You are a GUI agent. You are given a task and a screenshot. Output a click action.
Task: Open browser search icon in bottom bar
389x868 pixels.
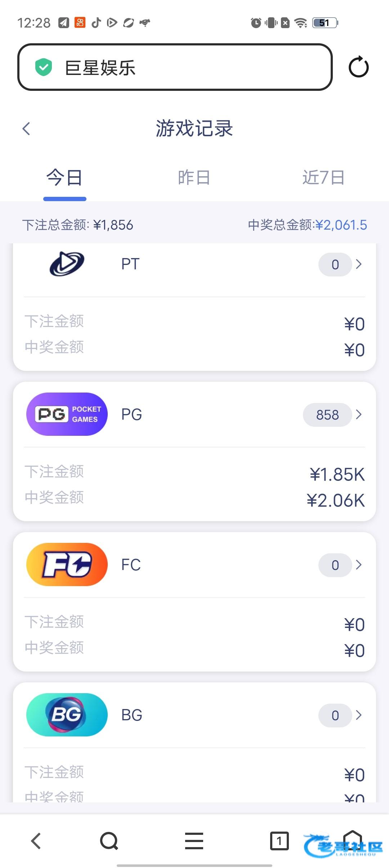click(x=109, y=841)
